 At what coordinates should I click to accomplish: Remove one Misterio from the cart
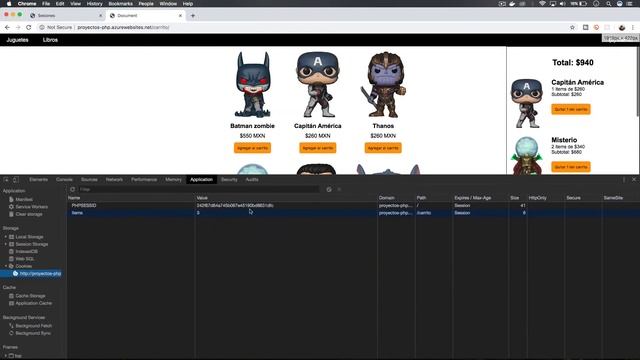[571, 167]
